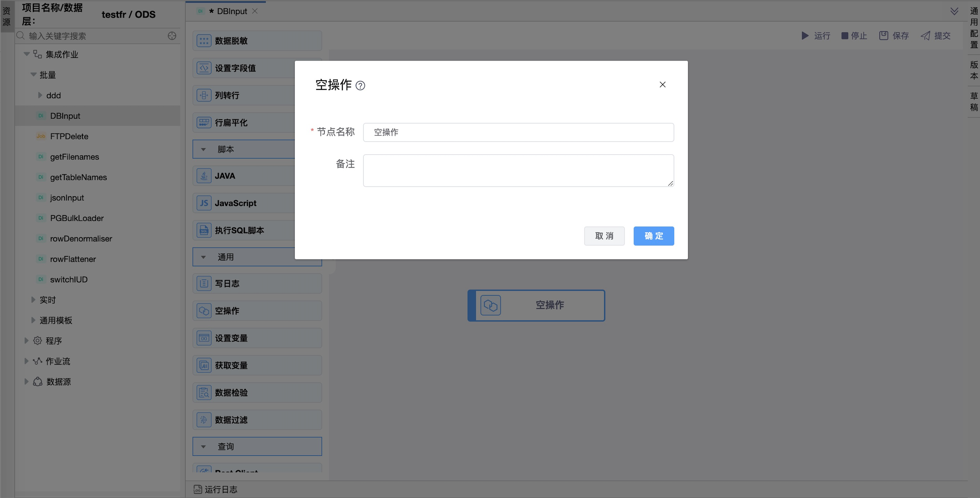Click the 提交 submit paper-plane icon
Screen dimensions: 980x498
pyautogui.click(x=925, y=36)
